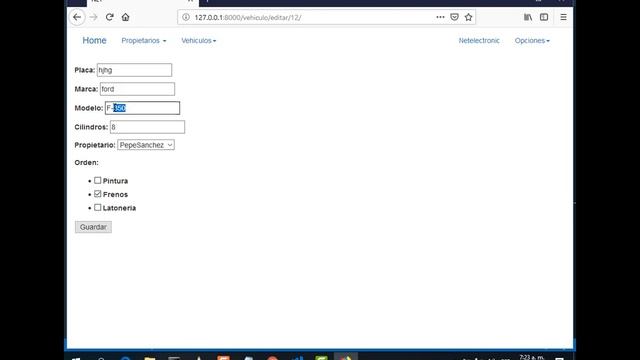640x360 pixels.
Task: Toggle the browser sidebar icon
Action: click(x=544, y=17)
